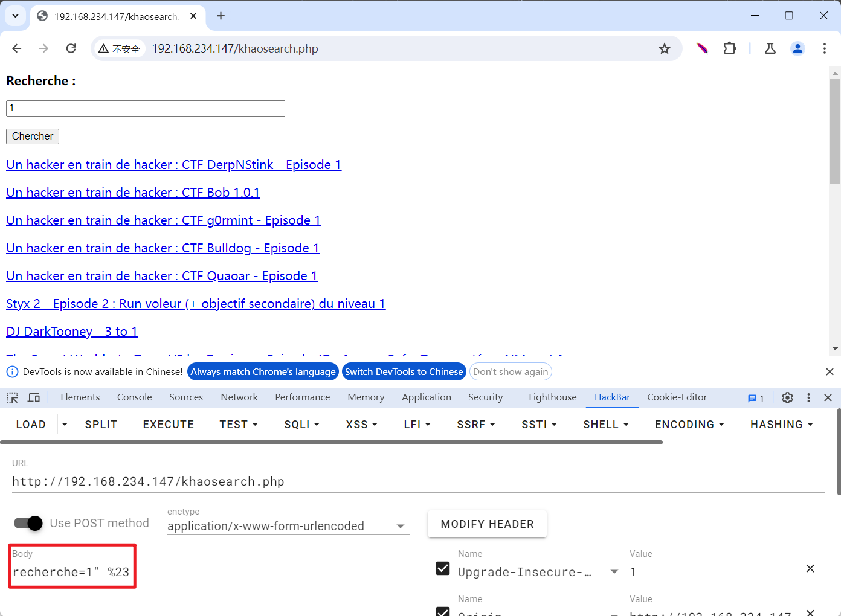
Task: Switch to the Elements tab
Action: [80, 397]
